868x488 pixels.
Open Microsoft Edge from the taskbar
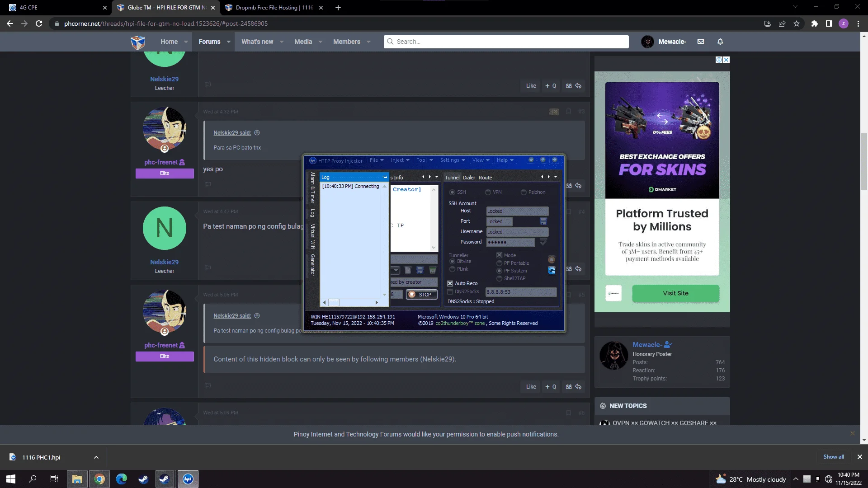[122, 479]
